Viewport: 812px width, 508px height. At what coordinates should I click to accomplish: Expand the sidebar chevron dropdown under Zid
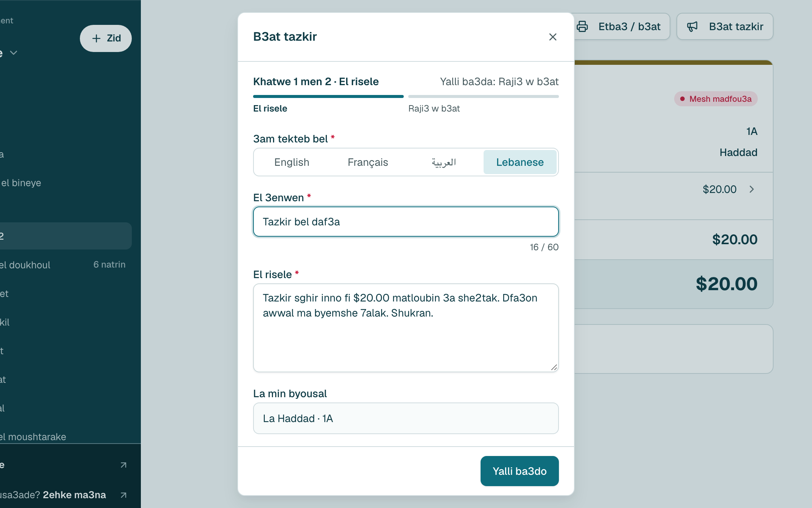[14, 53]
